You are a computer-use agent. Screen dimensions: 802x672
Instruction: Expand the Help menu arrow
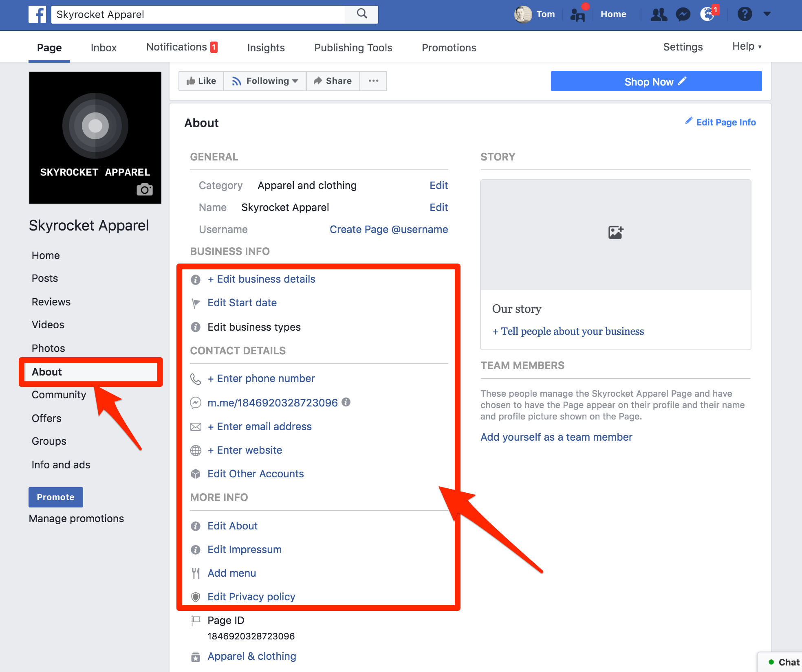click(x=760, y=47)
